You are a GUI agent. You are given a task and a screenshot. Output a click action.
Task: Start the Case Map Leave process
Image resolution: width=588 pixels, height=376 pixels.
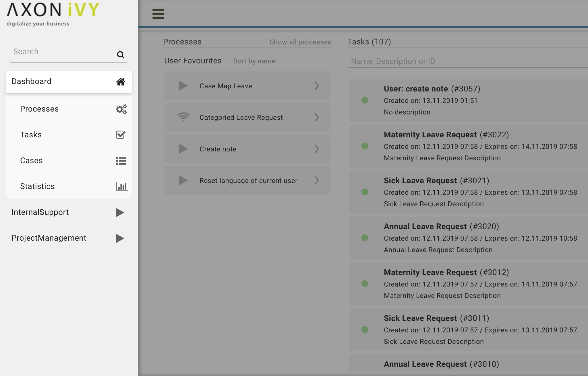point(247,86)
